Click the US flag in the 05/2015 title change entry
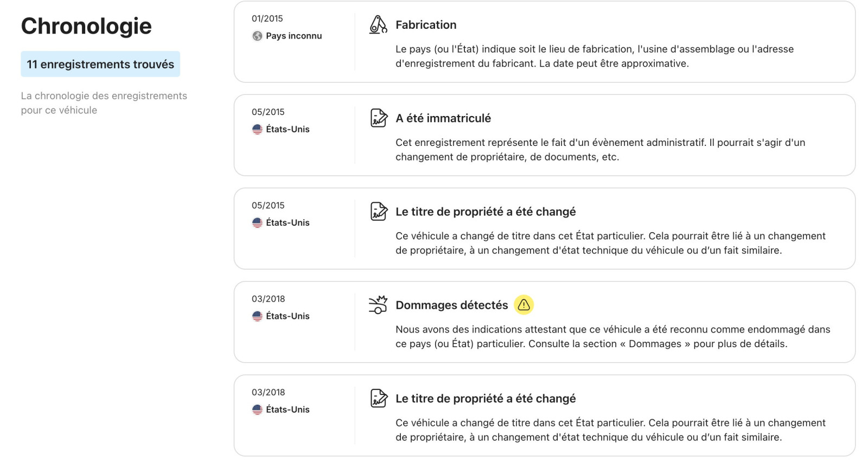This screenshot has width=868, height=460. (257, 222)
